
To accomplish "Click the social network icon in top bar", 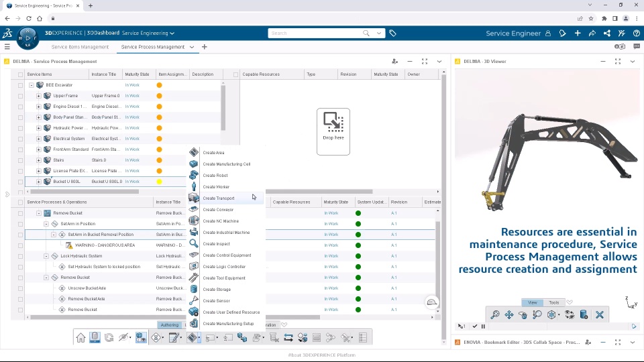I will [x=606, y=34].
